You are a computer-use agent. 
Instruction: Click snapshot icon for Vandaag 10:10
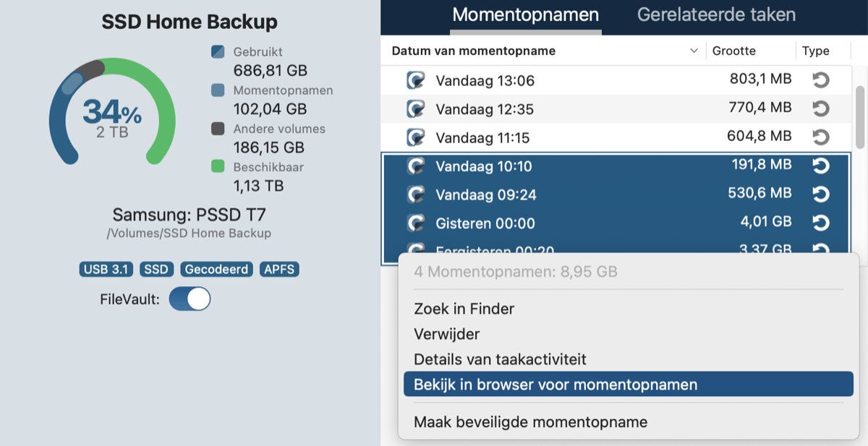(x=416, y=166)
